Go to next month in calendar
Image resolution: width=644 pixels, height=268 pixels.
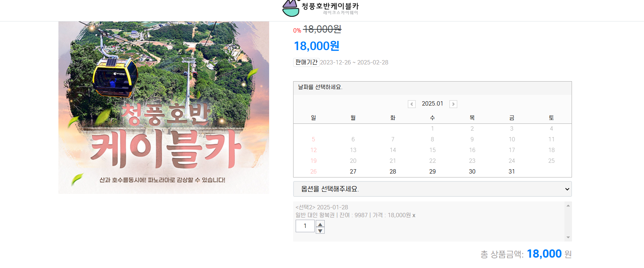(453, 104)
